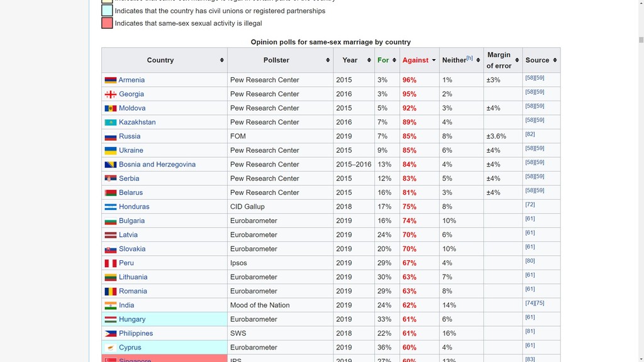Open the Bosnia and Herzegovina link

coord(157,165)
